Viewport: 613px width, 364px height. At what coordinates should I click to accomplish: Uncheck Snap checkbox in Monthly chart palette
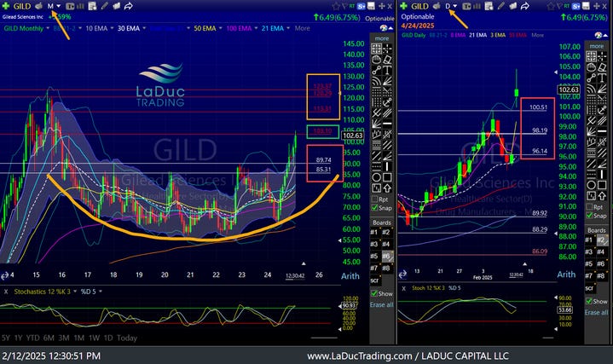tap(374, 208)
